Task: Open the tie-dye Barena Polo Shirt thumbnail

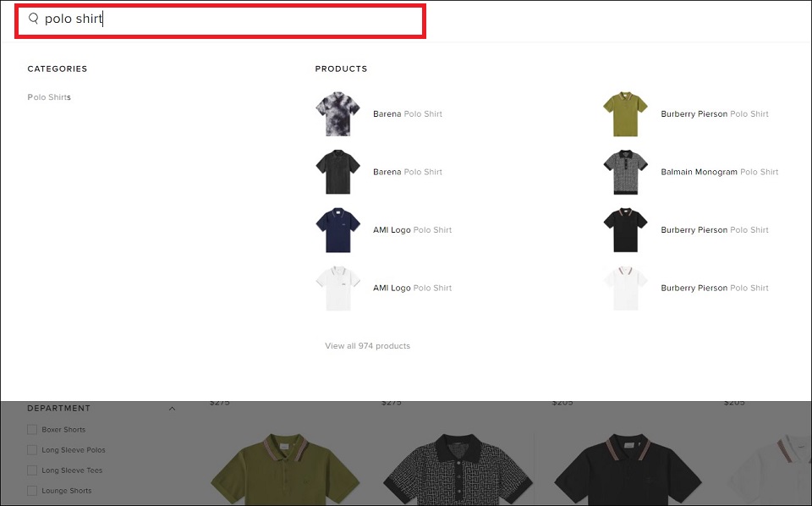Action: pyautogui.click(x=337, y=114)
